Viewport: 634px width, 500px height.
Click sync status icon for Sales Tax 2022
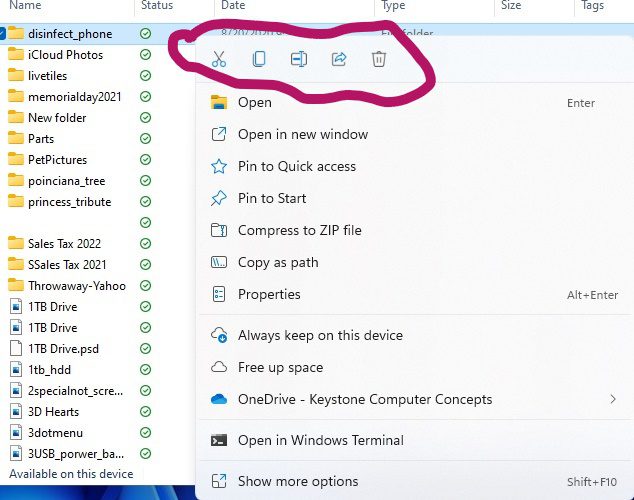click(x=146, y=244)
